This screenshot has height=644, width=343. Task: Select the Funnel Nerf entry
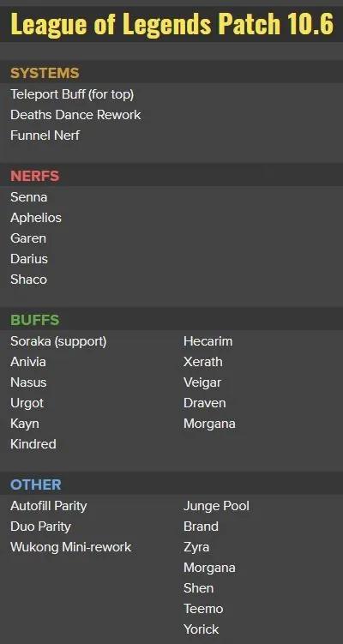pos(45,135)
